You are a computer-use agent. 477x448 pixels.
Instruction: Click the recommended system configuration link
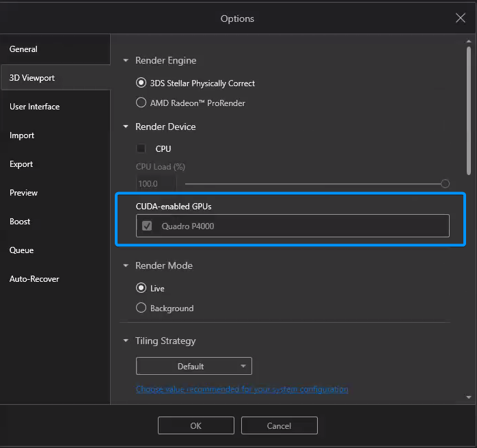(242, 389)
